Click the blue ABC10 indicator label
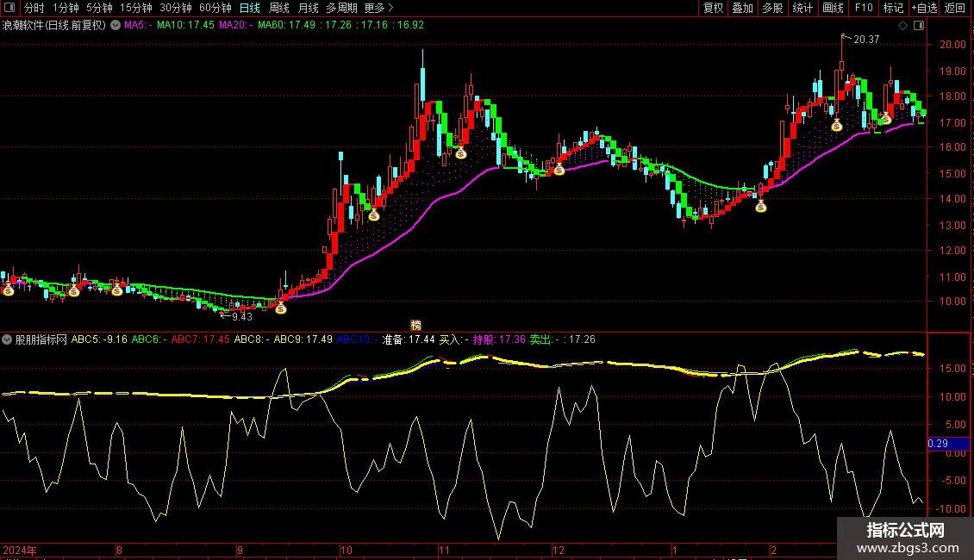The height and width of the screenshot is (560, 974). pyautogui.click(x=357, y=339)
